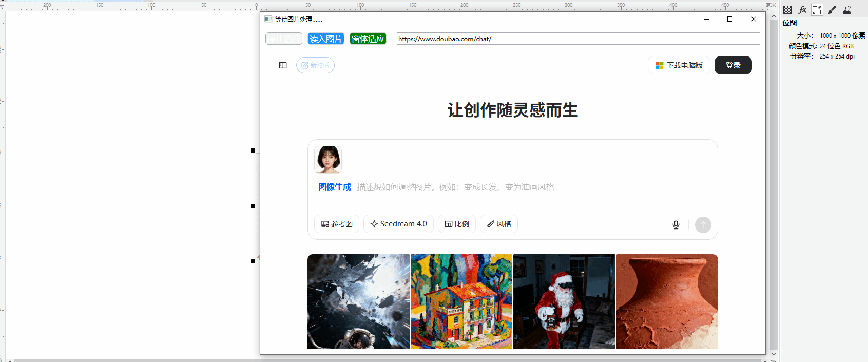
Task: Click the uploaded woman portrait thumbnail
Action: (328, 159)
